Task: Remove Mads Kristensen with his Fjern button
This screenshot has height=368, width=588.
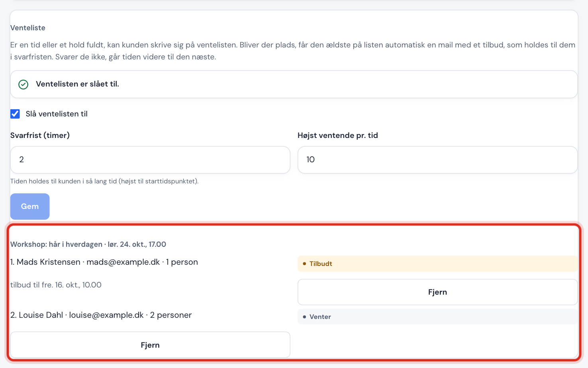Action: [437, 292]
